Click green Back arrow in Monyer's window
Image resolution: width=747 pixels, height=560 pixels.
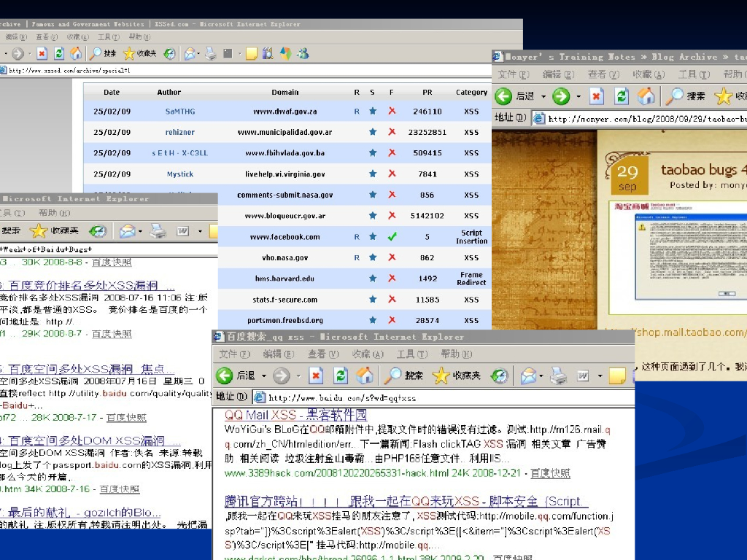(503, 96)
